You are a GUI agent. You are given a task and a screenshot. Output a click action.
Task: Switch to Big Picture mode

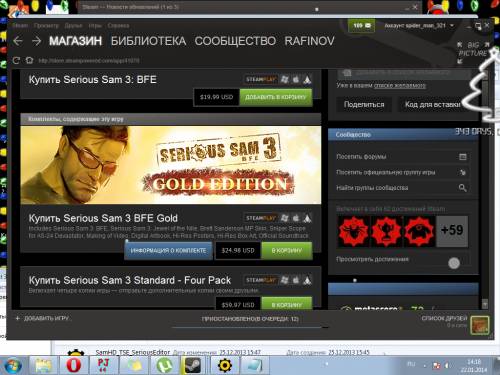[473, 53]
